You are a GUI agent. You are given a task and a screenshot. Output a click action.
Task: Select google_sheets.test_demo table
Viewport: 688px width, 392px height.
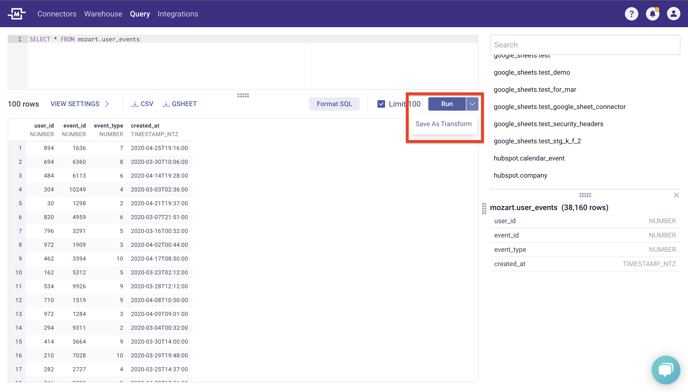(x=531, y=72)
